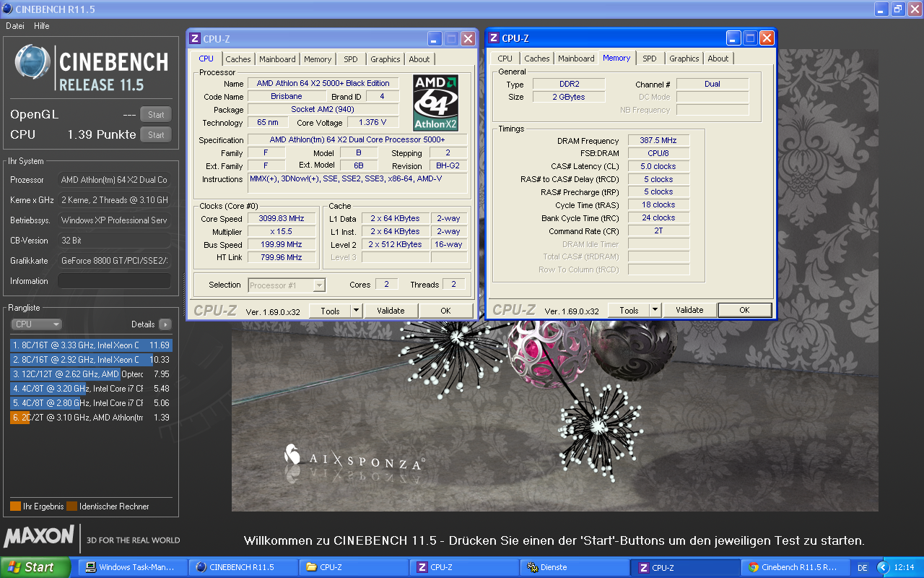This screenshot has width=924, height=578.
Task: Expand Tools dropdown arrow in left CPU-Z window
Action: click(356, 311)
